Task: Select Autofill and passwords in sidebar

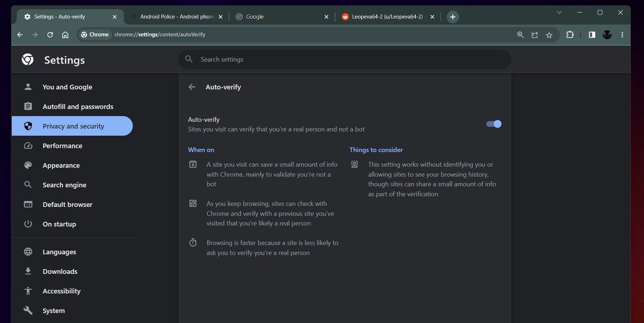Action: coord(78,106)
